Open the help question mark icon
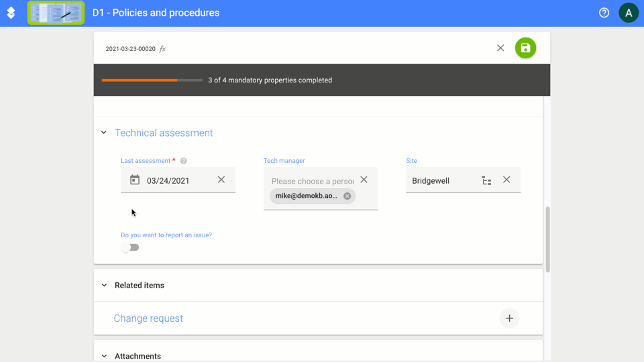 (x=604, y=13)
